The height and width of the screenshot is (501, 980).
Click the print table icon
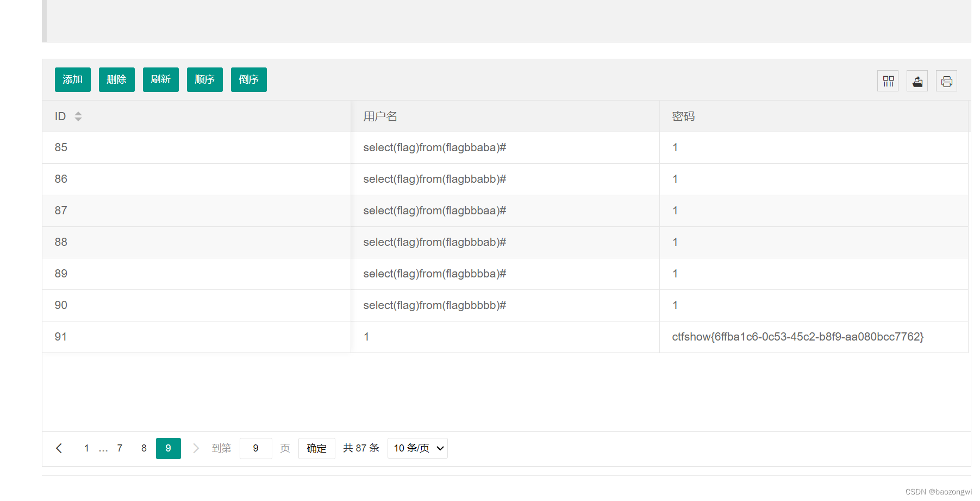pos(947,81)
